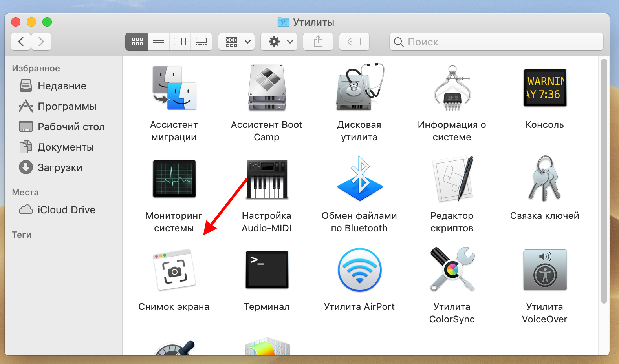The height and width of the screenshot is (364, 619).
Task: Click the Утилиты folder icon in title
Action: click(283, 22)
